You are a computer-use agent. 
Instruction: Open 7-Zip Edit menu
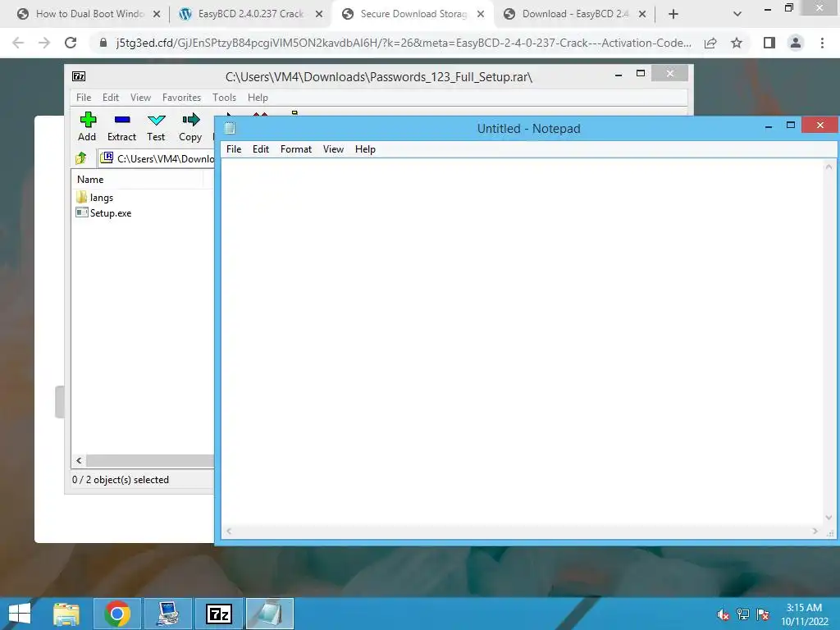tap(111, 98)
